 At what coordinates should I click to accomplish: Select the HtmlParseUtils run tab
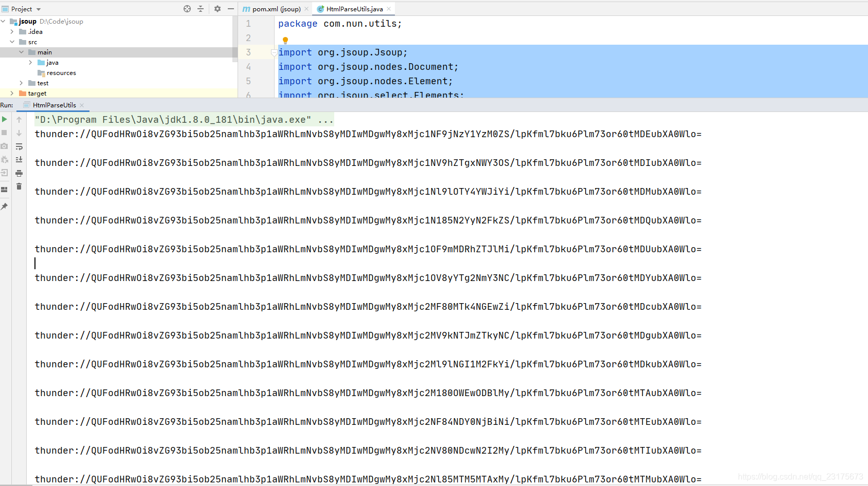tap(53, 105)
